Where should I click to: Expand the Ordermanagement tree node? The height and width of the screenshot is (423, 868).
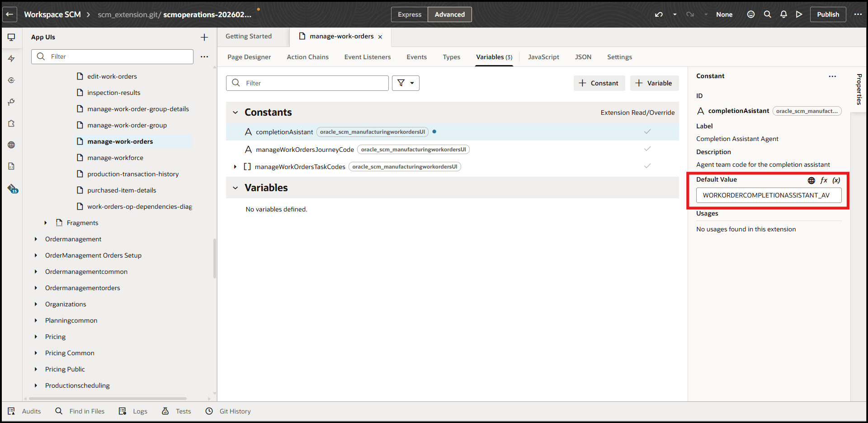(x=36, y=239)
